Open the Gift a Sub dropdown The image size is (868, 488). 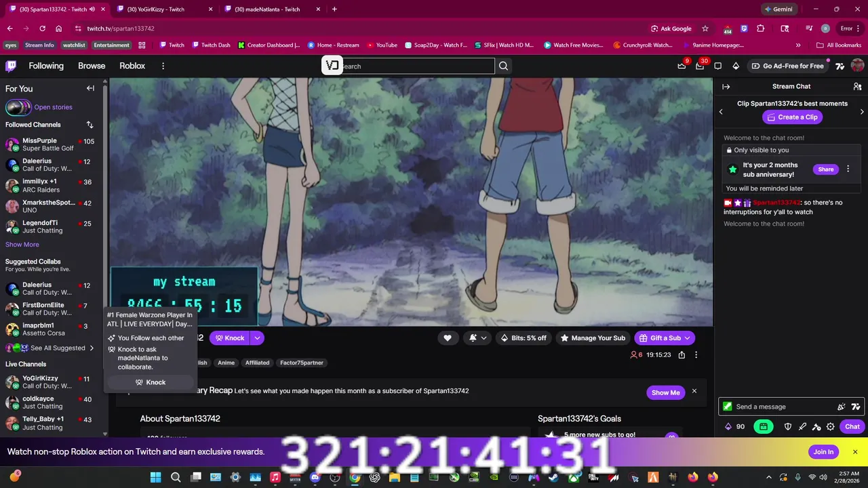coord(663,338)
